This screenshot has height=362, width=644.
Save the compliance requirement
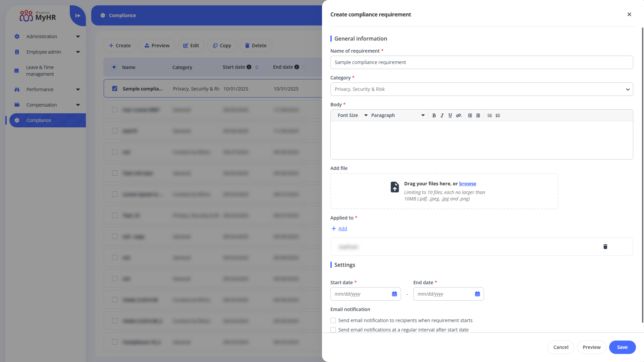(x=622, y=347)
